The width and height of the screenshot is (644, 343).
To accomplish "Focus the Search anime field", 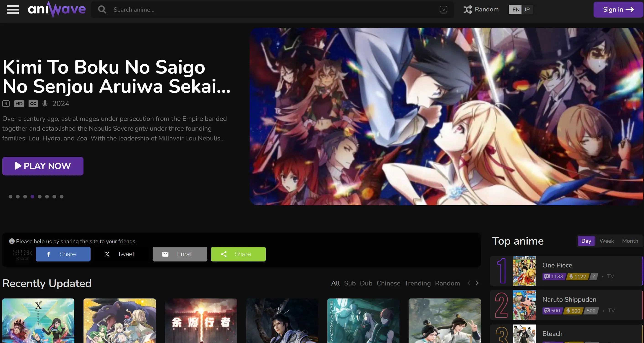I will pyautogui.click(x=273, y=10).
